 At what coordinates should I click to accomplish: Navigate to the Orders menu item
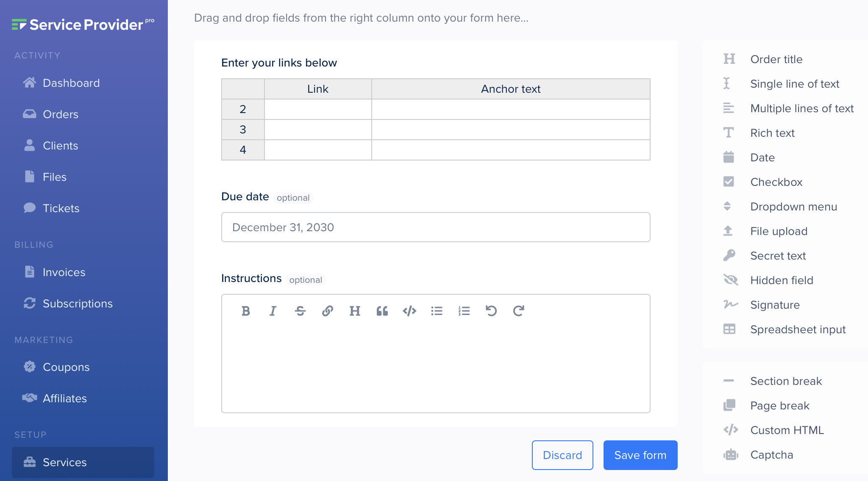[x=61, y=114]
